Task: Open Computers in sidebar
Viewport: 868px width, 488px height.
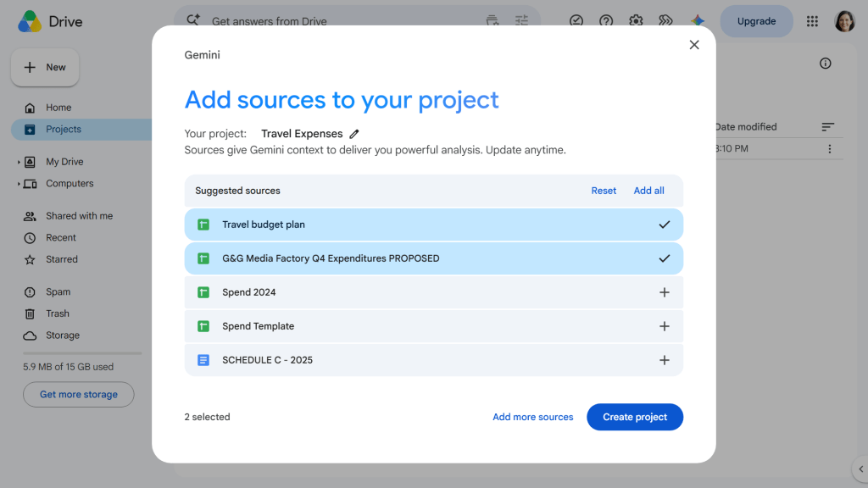Action: pyautogui.click(x=70, y=183)
